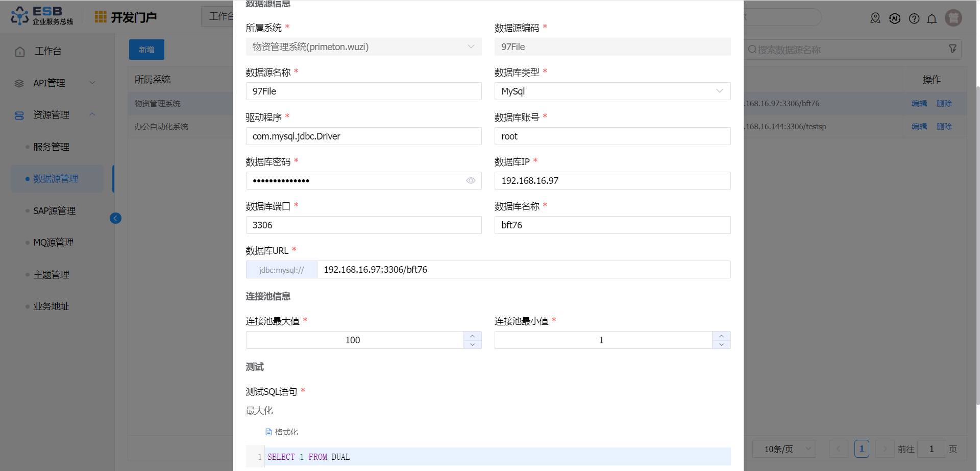
Task: Go to the previous page in pagination
Action: tap(838, 449)
